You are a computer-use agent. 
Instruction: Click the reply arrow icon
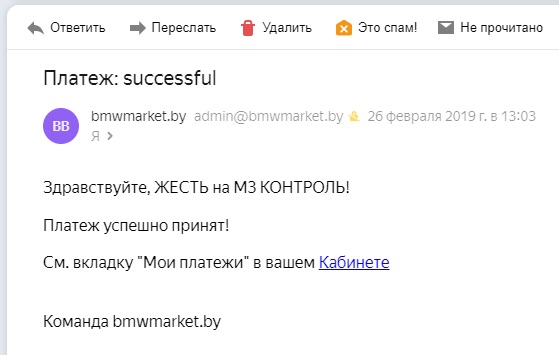click(36, 28)
